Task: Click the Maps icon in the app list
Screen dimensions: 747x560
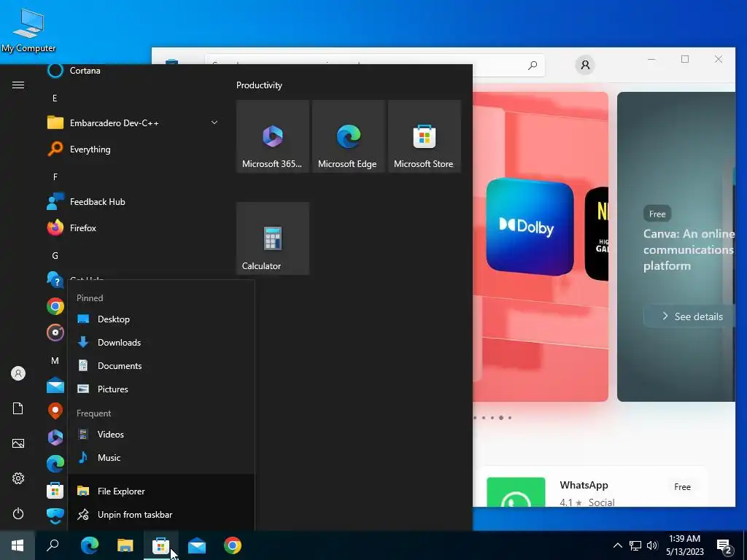Action: [x=55, y=411]
